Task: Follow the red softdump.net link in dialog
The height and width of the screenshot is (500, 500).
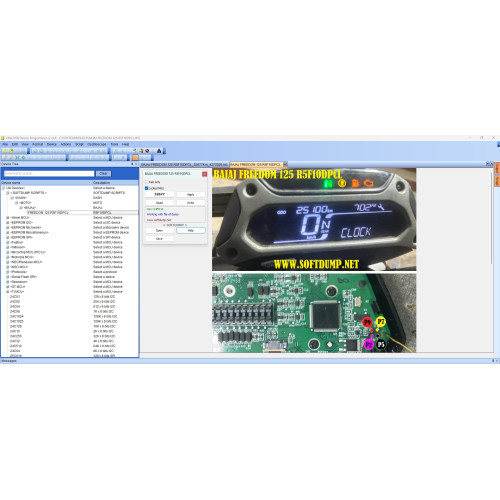Action: pyautogui.click(x=159, y=220)
